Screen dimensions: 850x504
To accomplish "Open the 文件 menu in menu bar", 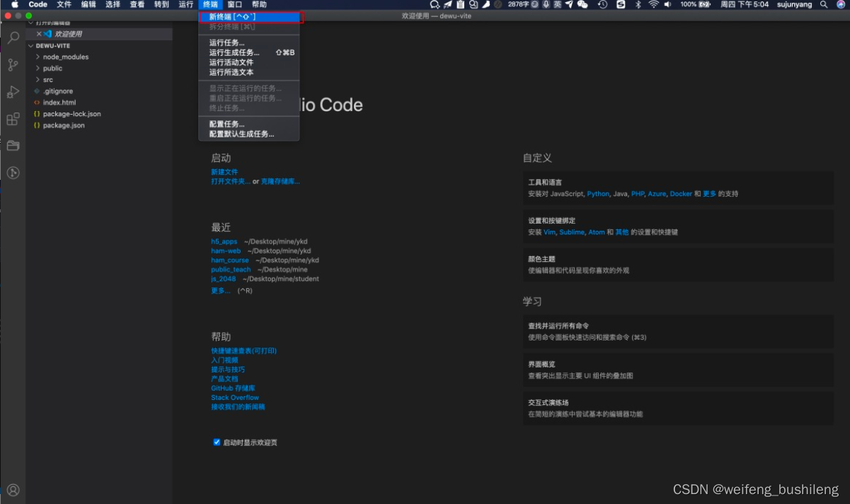I will (64, 4).
